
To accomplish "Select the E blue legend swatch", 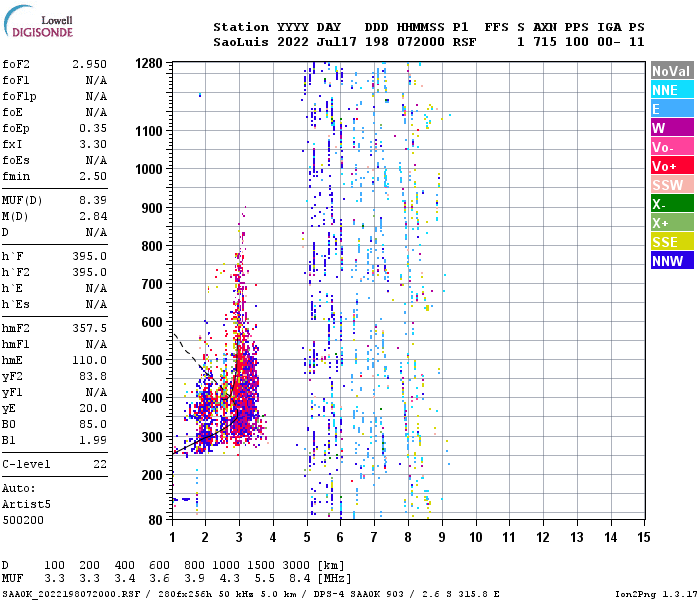I will pyautogui.click(x=672, y=108).
